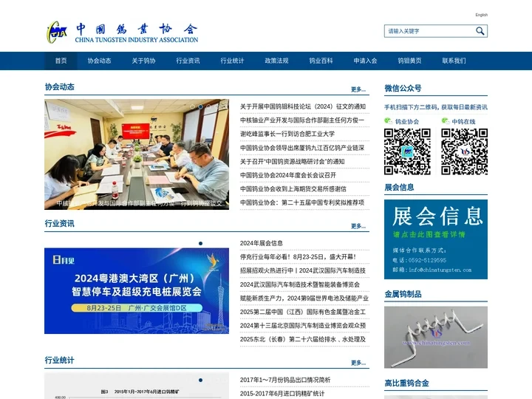Open the meeting room photo slide
532x399 pixels.
(137, 154)
